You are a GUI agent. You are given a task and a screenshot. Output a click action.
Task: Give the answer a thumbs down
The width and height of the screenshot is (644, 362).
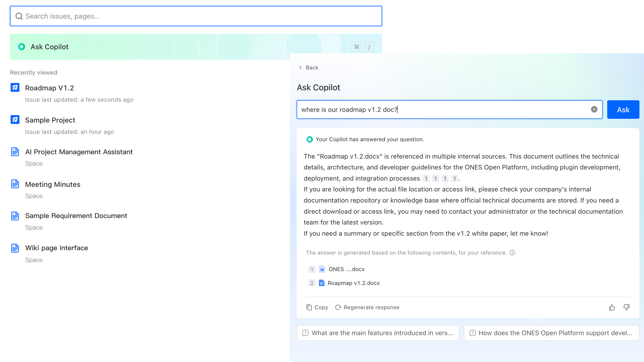click(x=627, y=307)
